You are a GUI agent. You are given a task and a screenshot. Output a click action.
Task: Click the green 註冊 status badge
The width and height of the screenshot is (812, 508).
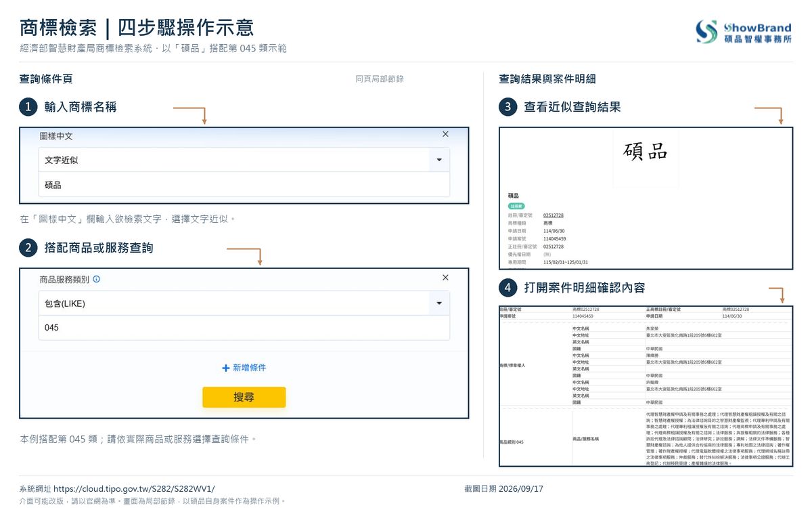(516, 206)
